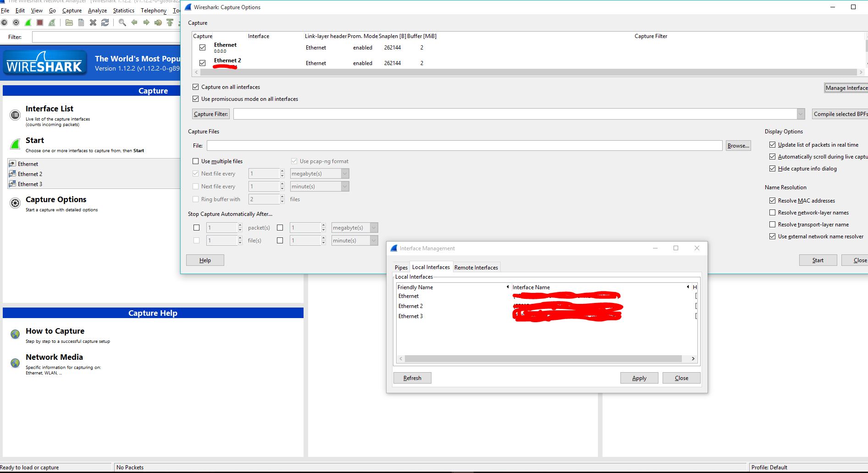Viewport: 868px width, 473px height.
Task: Uncheck the Ethernet interface capture checkbox
Action: (x=202, y=48)
